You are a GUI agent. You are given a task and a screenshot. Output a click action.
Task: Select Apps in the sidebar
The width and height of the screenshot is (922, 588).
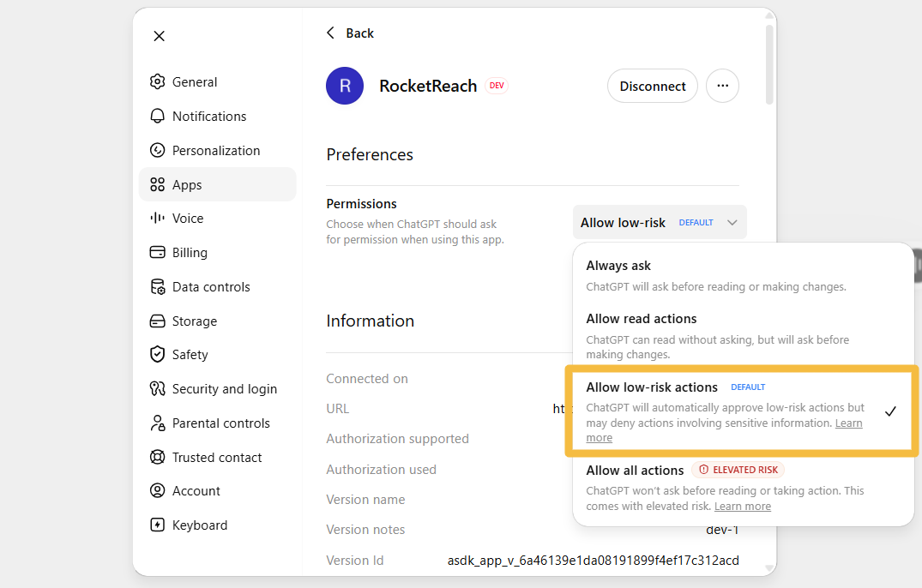pos(217,184)
